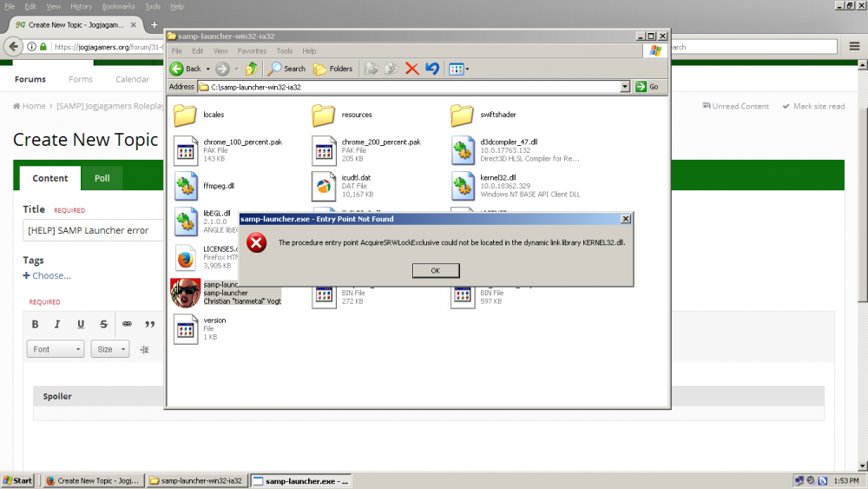Close the Entry Point Not Found dialog

point(626,219)
